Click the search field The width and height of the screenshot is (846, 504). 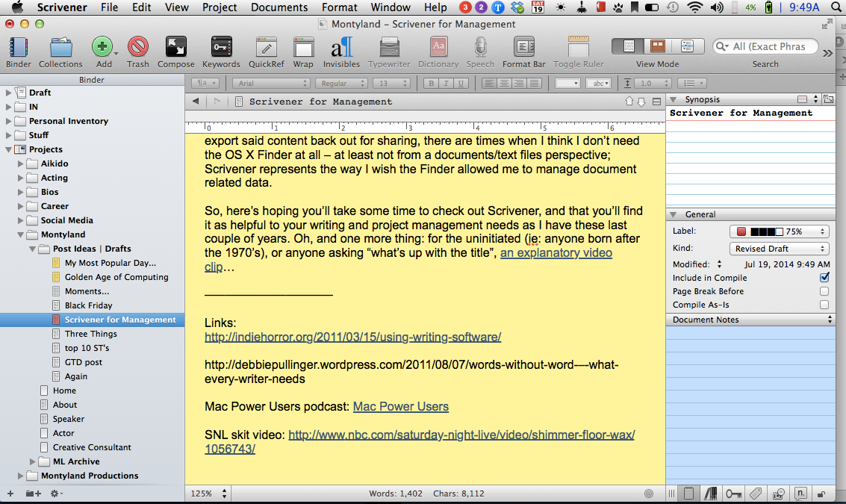[765, 46]
